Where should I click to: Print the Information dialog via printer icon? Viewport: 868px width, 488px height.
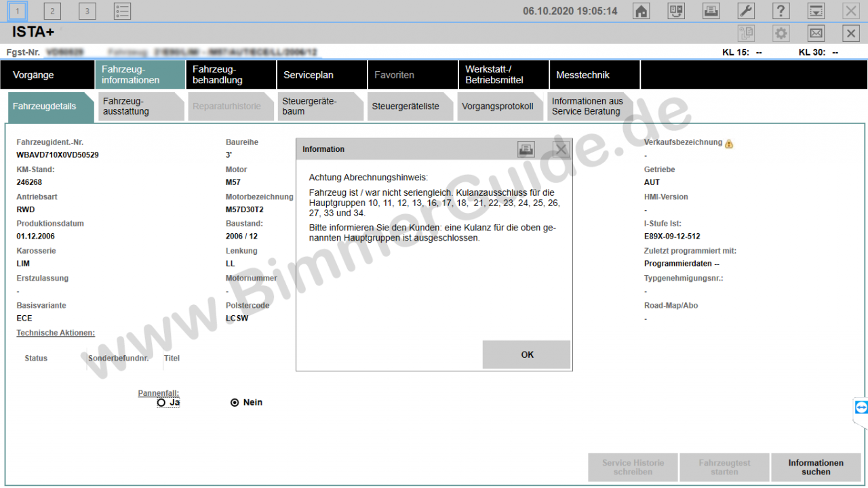[x=526, y=149]
